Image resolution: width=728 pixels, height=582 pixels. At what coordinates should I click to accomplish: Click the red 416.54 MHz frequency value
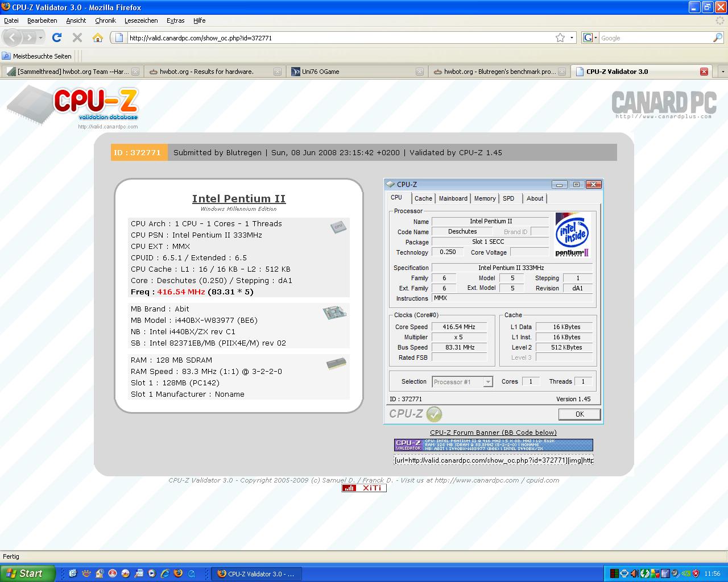click(x=181, y=292)
